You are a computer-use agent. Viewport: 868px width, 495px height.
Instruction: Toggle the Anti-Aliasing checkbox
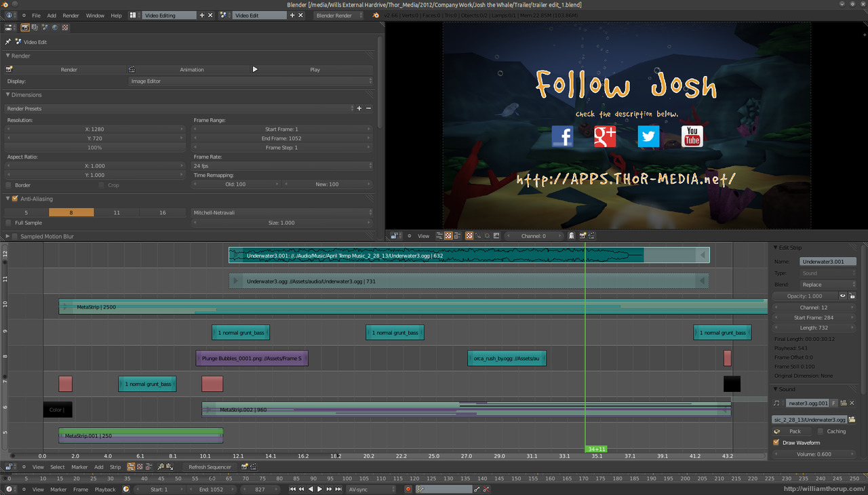pos(15,199)
